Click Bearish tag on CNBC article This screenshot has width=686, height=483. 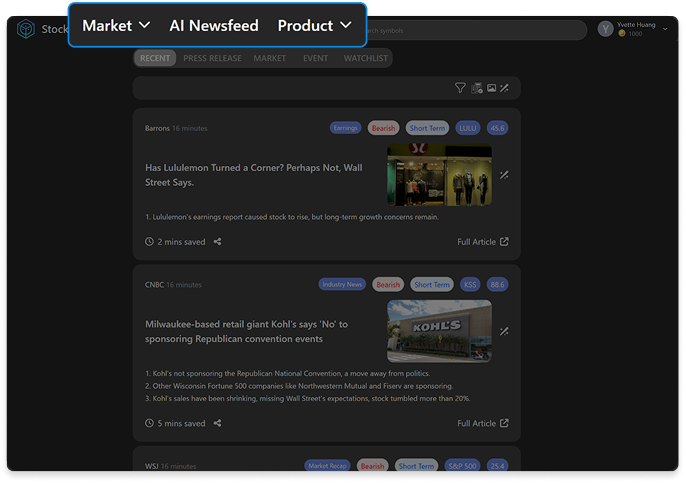click(x=388, y=284)
